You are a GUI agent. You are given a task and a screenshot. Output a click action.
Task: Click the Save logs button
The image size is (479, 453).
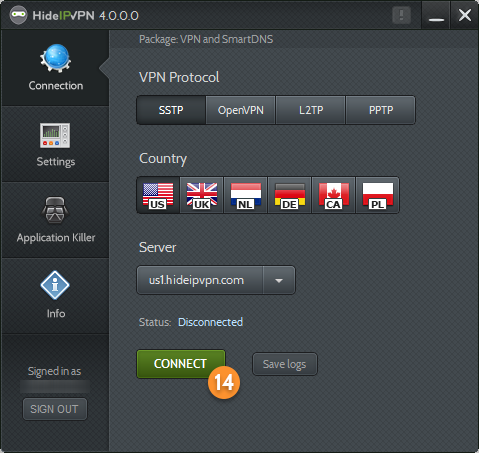285,364
